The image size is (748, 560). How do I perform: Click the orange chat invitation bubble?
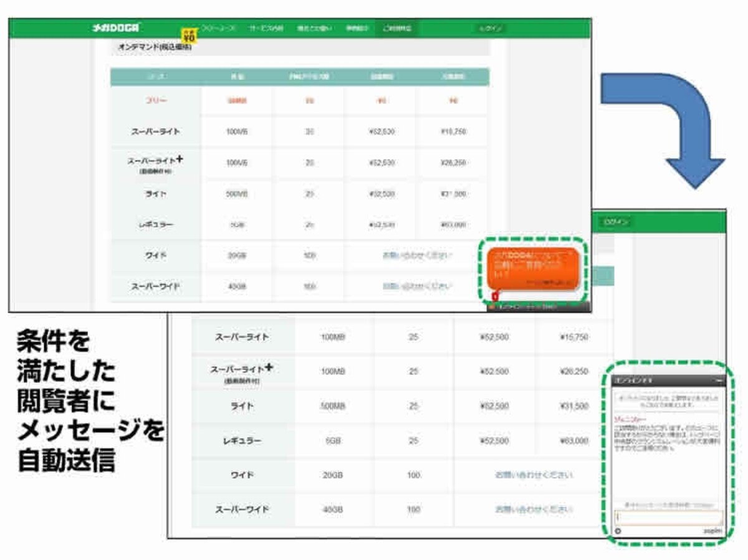point(534,269)
